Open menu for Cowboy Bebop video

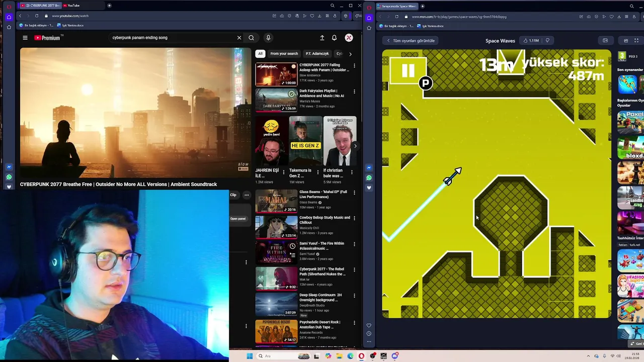(x=354, y=218)
